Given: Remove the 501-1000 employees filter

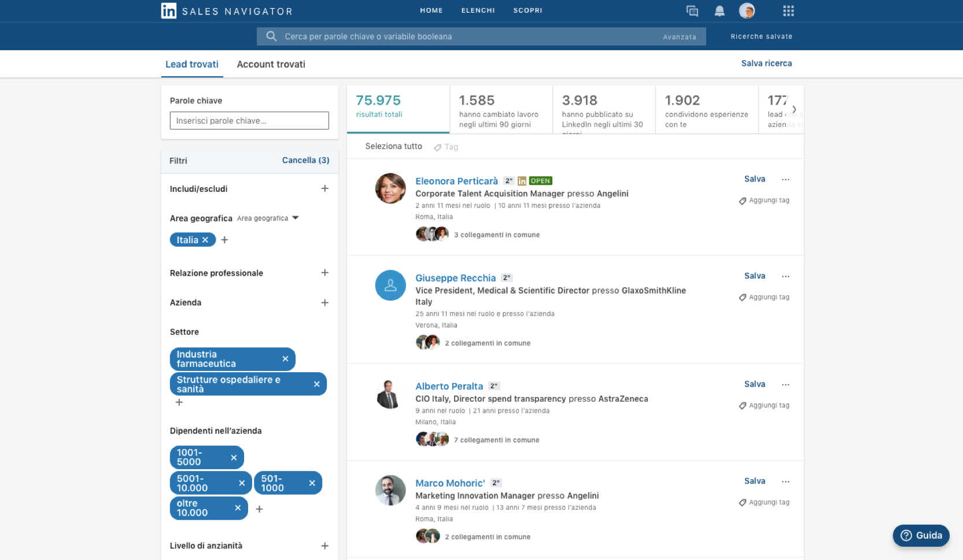Looking at the screenshot, I should [312, 483].
